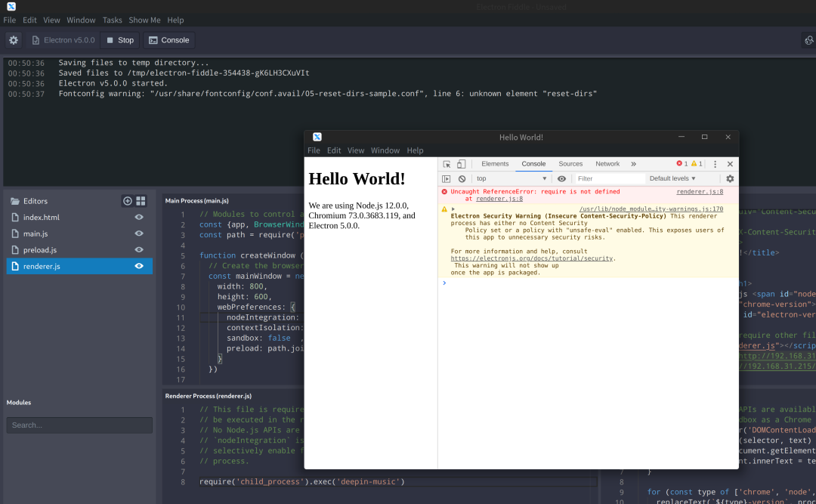Open View menu in Hello World window
Screen dimensions: 816x504
(x=355, y=150)
